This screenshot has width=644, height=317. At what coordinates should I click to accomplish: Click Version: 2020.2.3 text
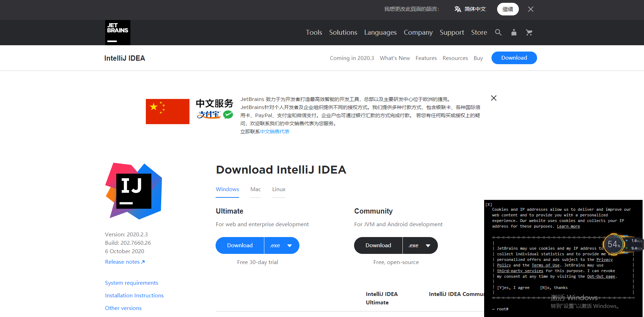[126, 235]
